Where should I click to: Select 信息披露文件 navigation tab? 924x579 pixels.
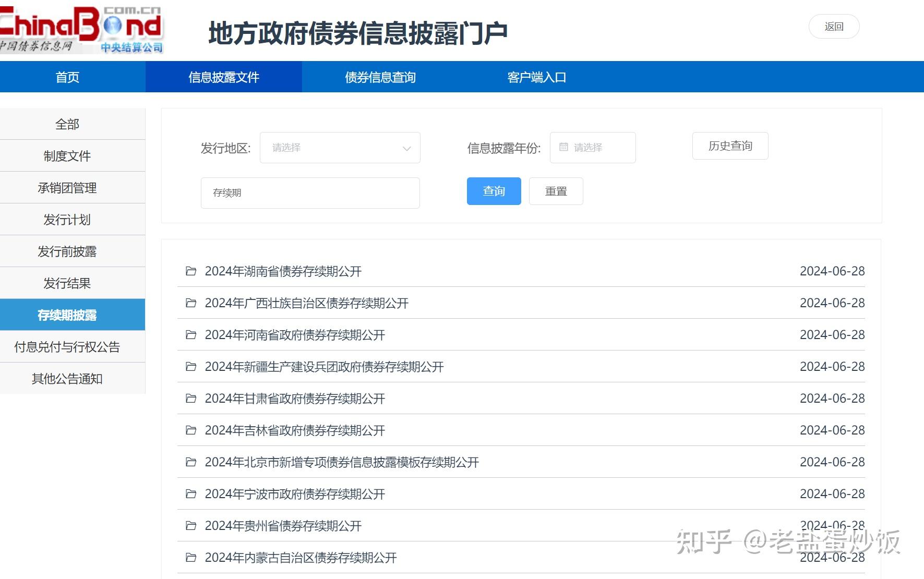pyautogui.click(x=224, y=77)
